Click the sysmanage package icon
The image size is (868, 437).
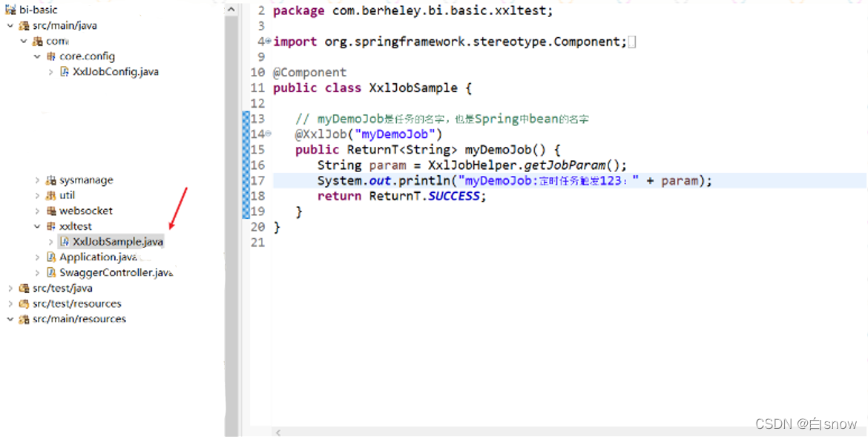pos(51,180)
